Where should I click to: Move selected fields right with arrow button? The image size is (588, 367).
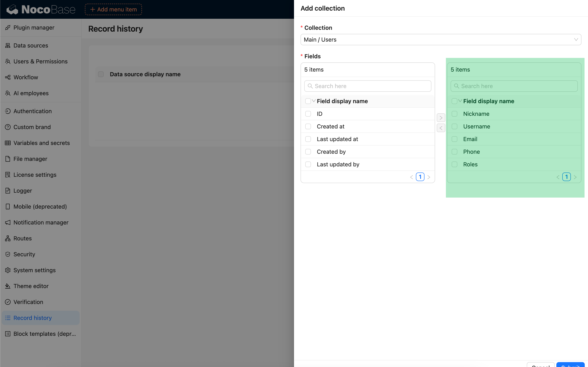tap(441, 118)
